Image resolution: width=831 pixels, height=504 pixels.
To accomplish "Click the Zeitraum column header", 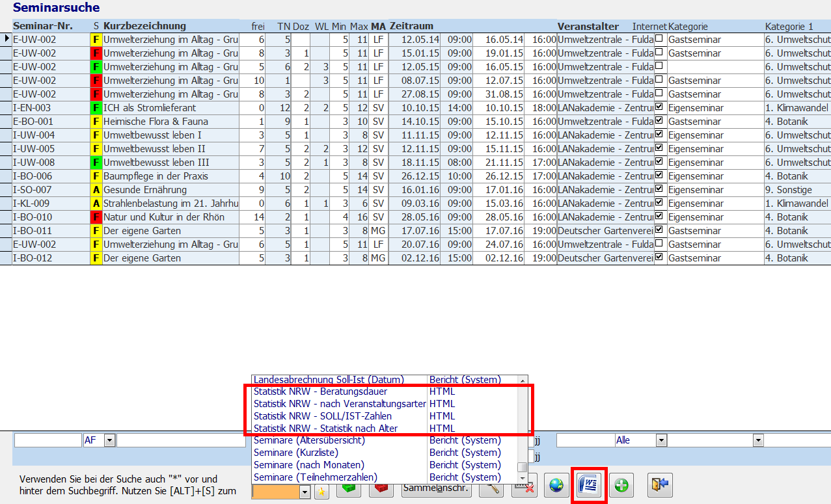I will [411, 26].
